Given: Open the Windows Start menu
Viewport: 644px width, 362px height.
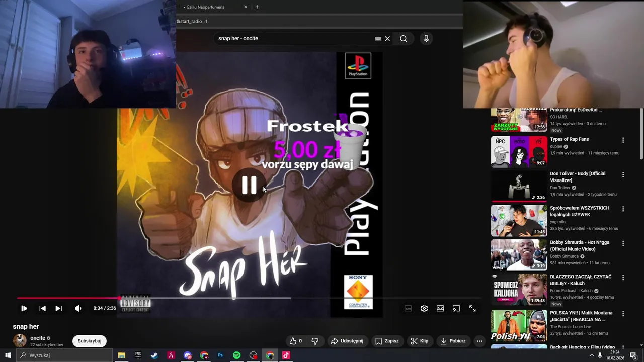Looking at the screenshot, I should pos(8,355).
